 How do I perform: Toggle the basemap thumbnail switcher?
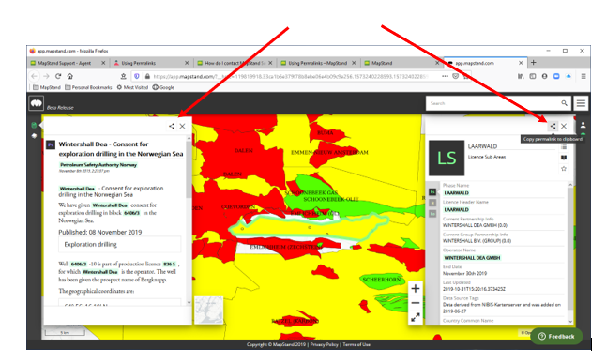click(x=208, y=310)
